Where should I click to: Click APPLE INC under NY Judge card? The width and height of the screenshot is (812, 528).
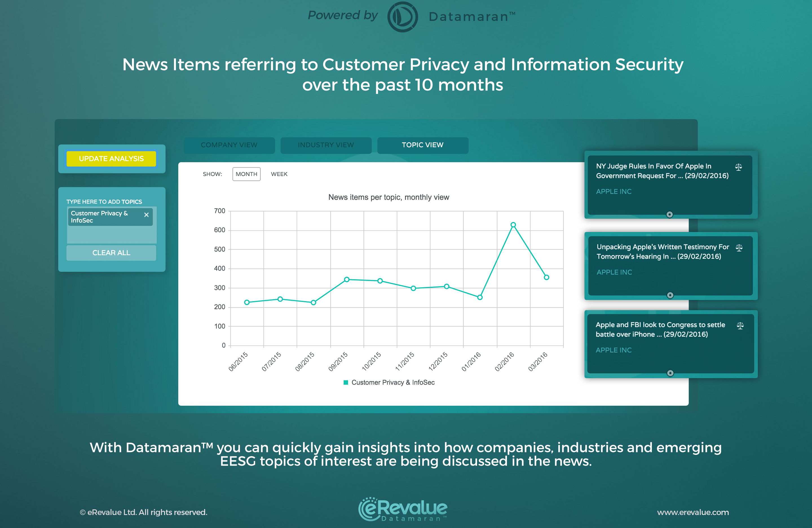tap(614, 192)
